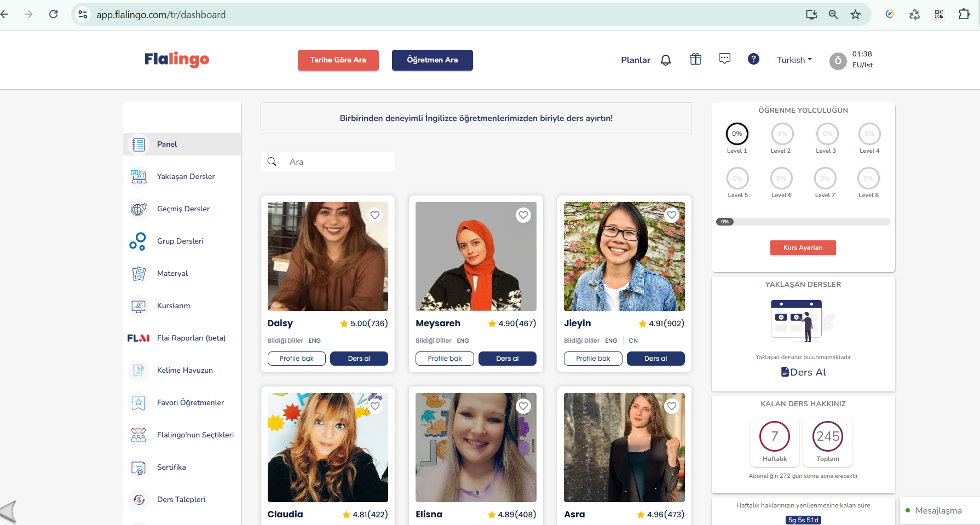Click the Materyal sidebar icon
Image resolution: width=980 pixels, height=525 pixels.
tap(139, 273)
